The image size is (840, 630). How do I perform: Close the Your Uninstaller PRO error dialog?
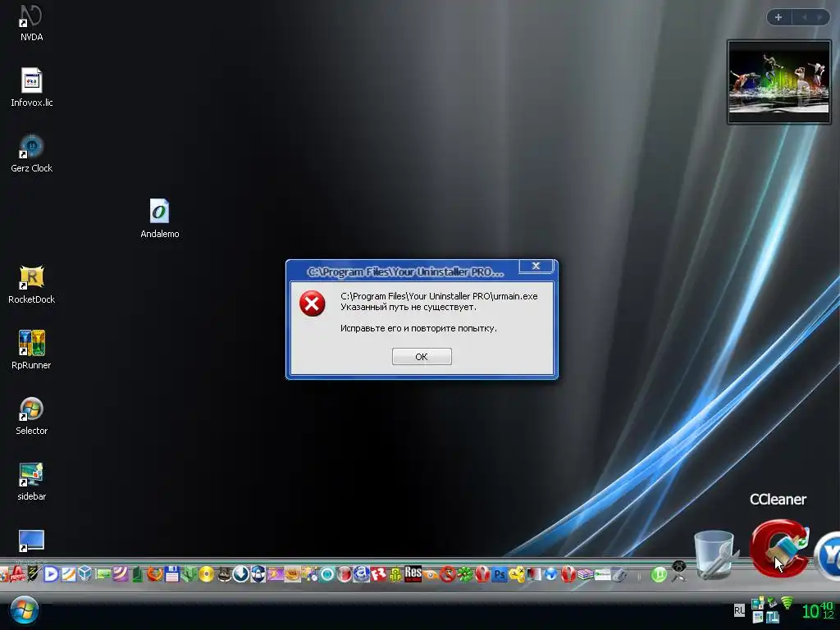pyautogui.click(x=536, y=267)
